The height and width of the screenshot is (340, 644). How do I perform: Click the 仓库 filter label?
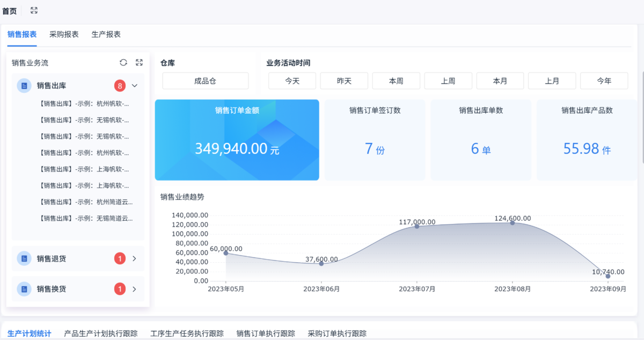pyautogui.click(x=167, y=63)
